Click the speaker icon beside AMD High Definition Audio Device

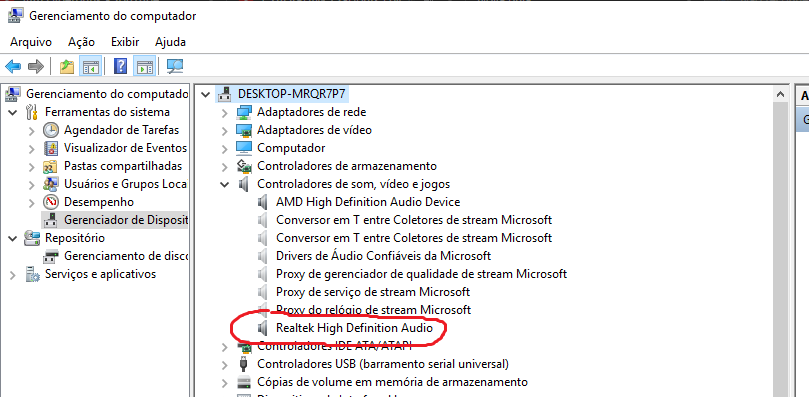point(263,202)
